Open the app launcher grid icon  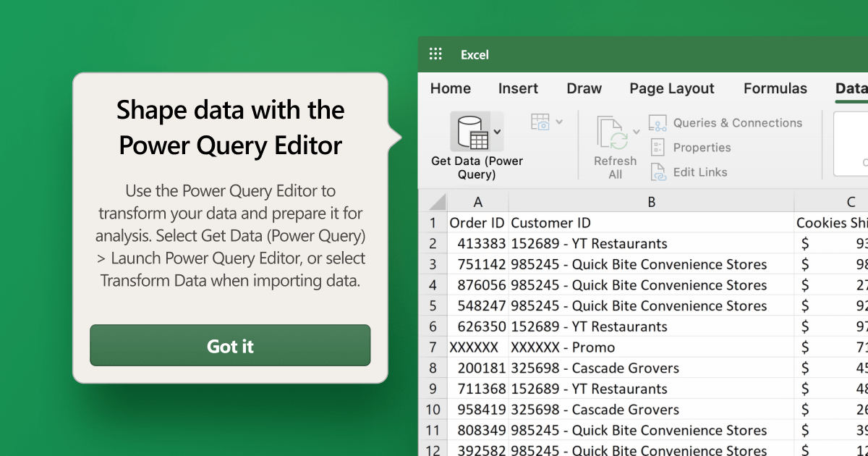(435, 54)
